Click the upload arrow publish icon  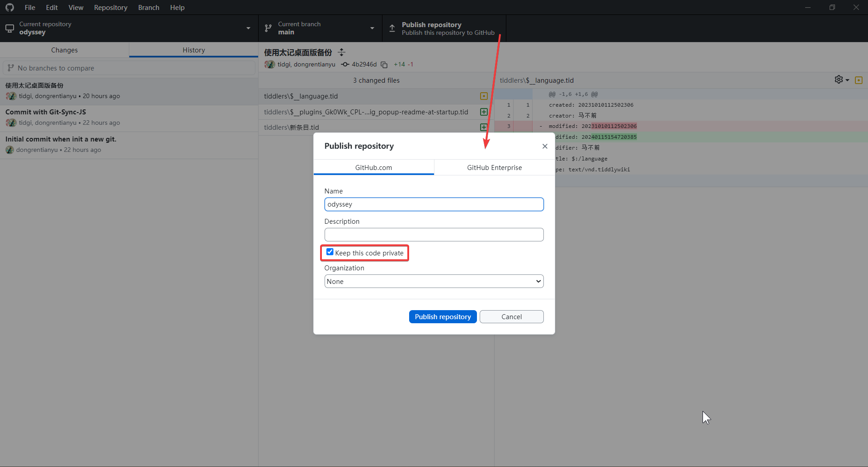(x=392, y=28)
